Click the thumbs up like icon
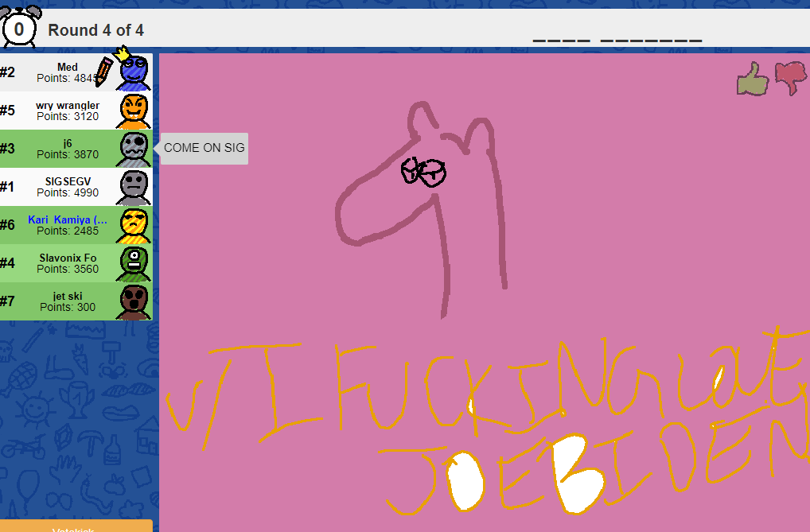 [x=753, y=79]
